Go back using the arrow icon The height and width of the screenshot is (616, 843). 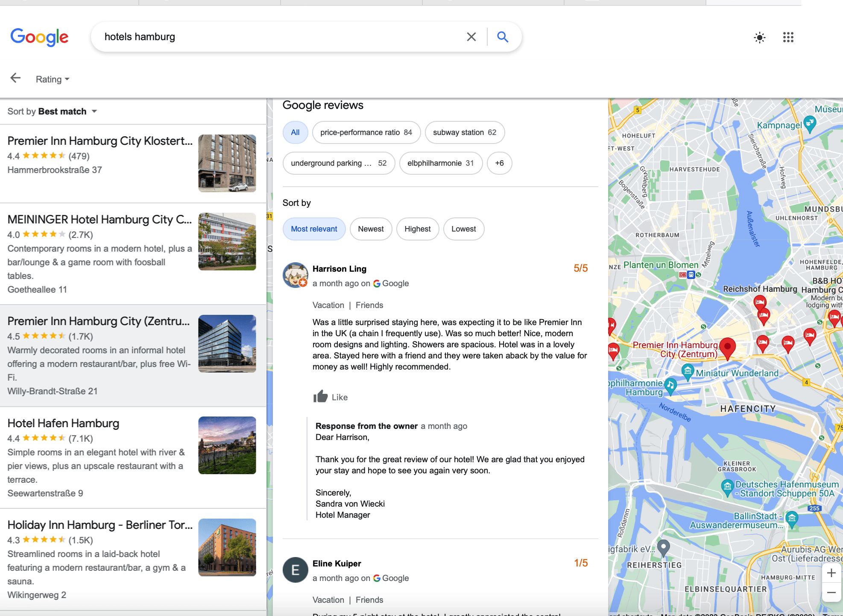point(15,78)
